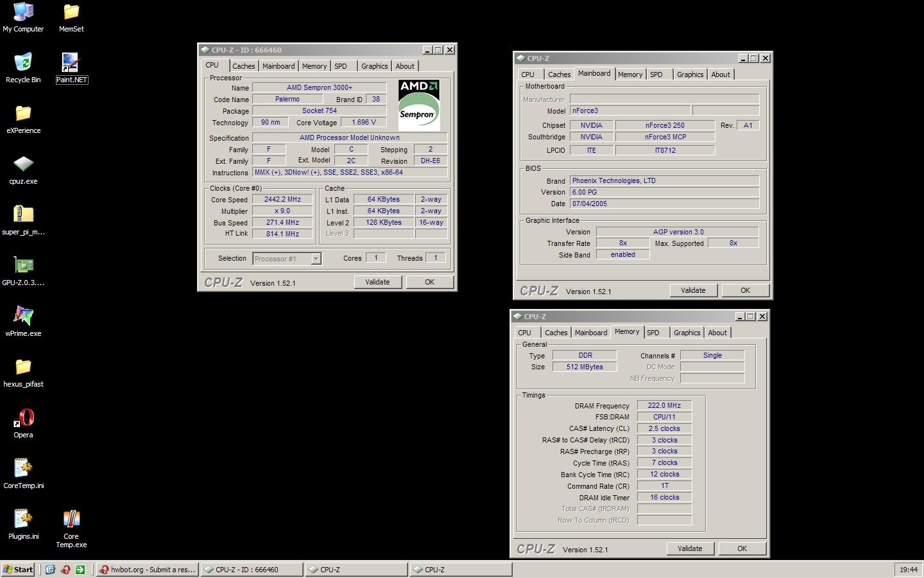Click the title-bar icon of the CPU-Z Memory window

(x=517, y=317)
